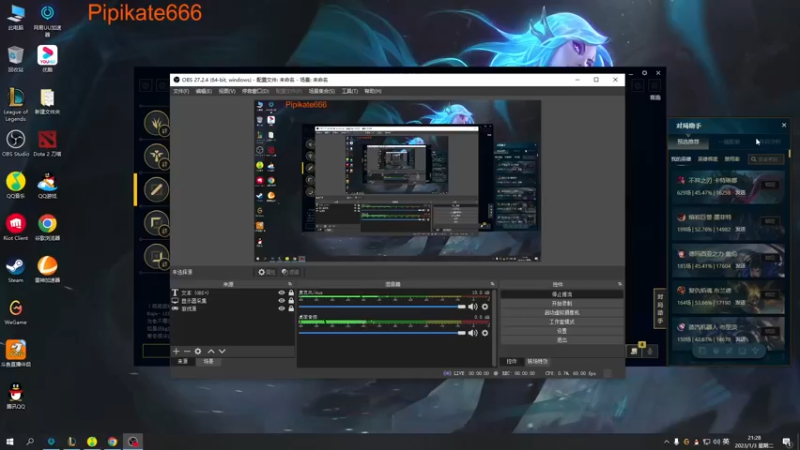Unlock the 文本 (GDI+) text source

click(x=291, y=293)
